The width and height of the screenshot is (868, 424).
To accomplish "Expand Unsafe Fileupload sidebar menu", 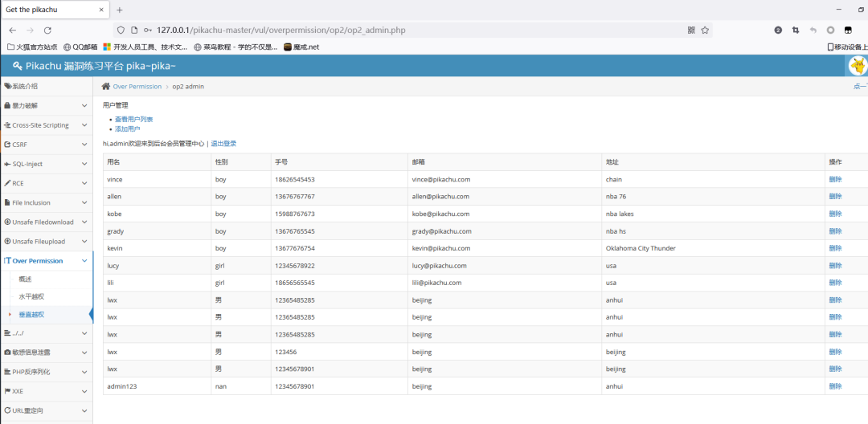I will [x=47, y=242].
